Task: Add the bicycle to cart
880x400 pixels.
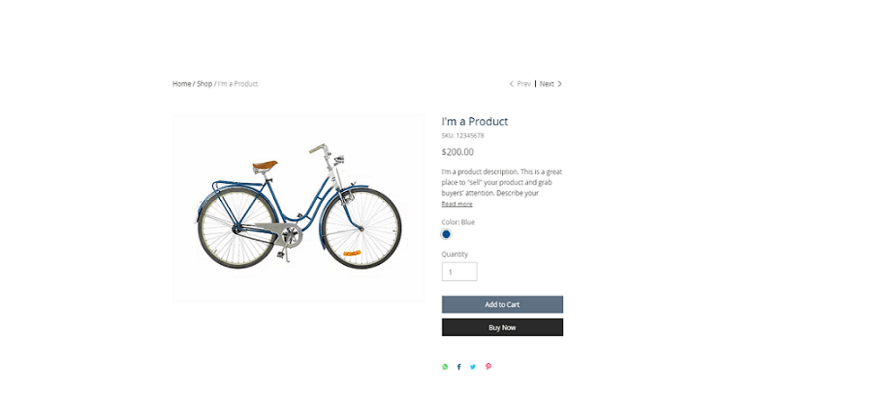Action: (502, 305)
